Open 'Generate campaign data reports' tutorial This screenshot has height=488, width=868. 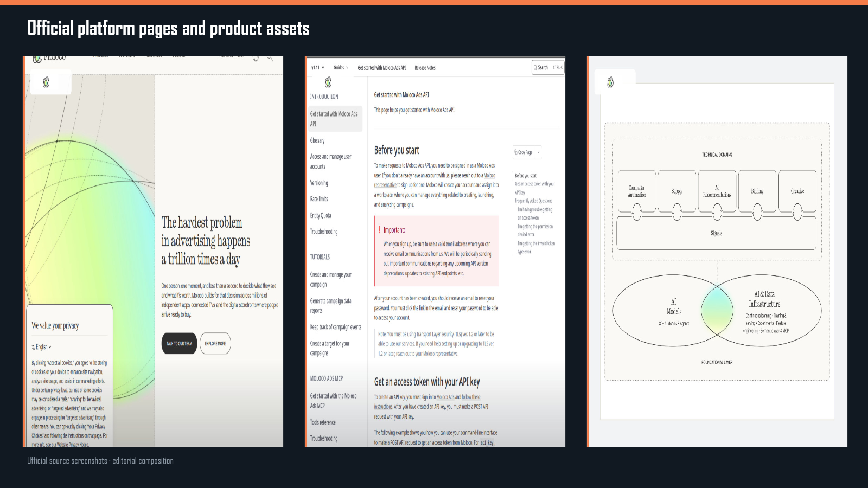[330, 306]
